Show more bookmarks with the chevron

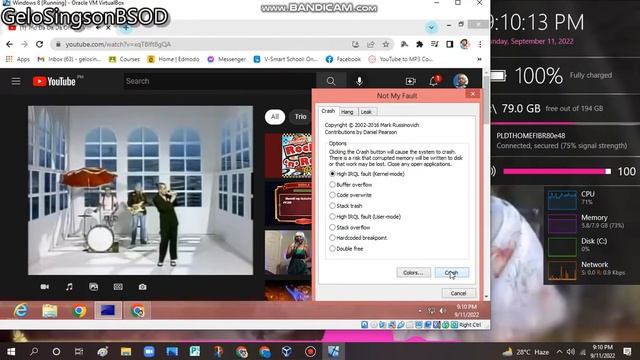point(479,59)
